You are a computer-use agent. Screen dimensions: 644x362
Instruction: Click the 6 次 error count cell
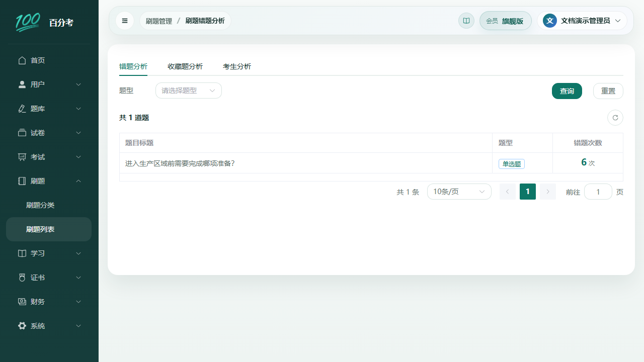coord(588,162)
